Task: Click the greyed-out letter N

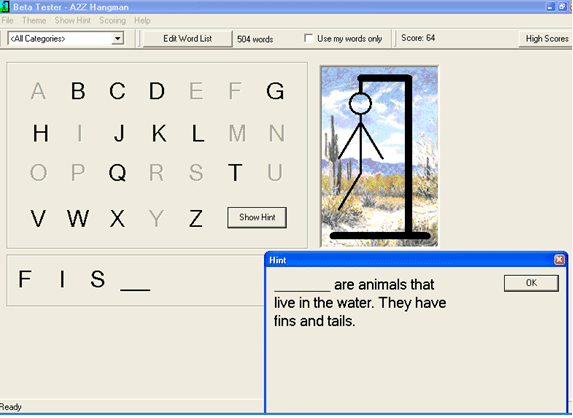Action: point(277,133)
